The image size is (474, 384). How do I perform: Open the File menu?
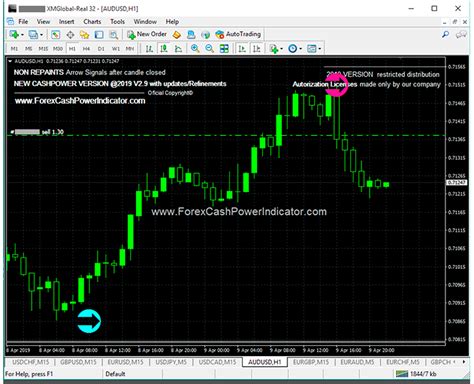(23, 22)
